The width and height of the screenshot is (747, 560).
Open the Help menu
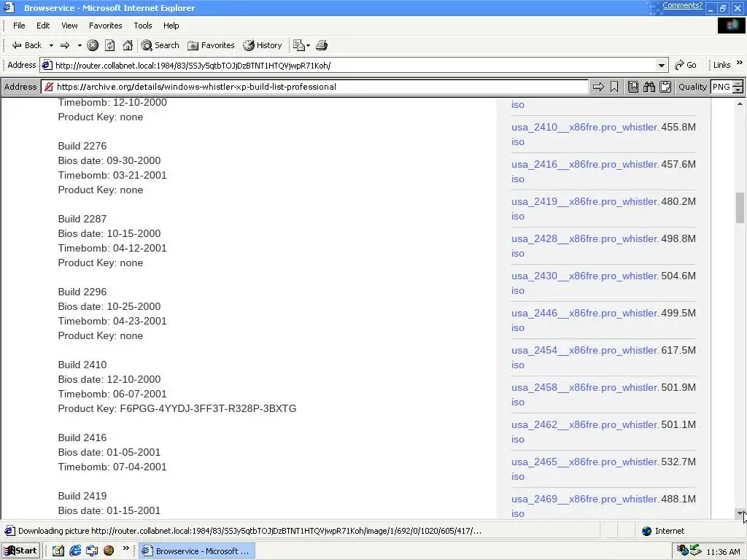(x=171, y=26)
